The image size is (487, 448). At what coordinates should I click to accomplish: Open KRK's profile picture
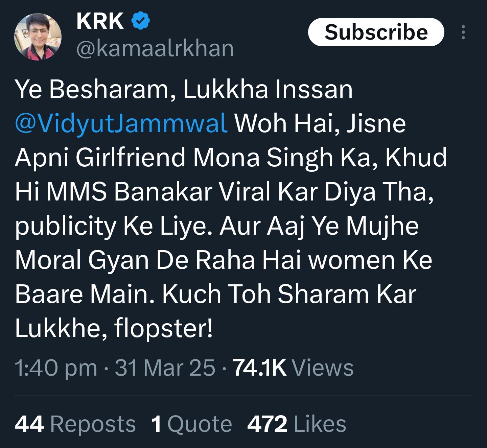click(38, 37)
